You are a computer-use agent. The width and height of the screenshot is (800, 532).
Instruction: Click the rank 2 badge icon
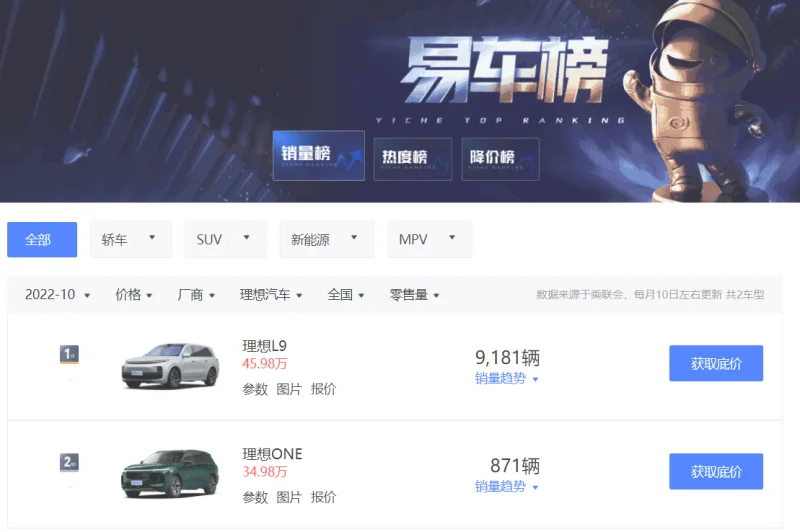(69, 463)
